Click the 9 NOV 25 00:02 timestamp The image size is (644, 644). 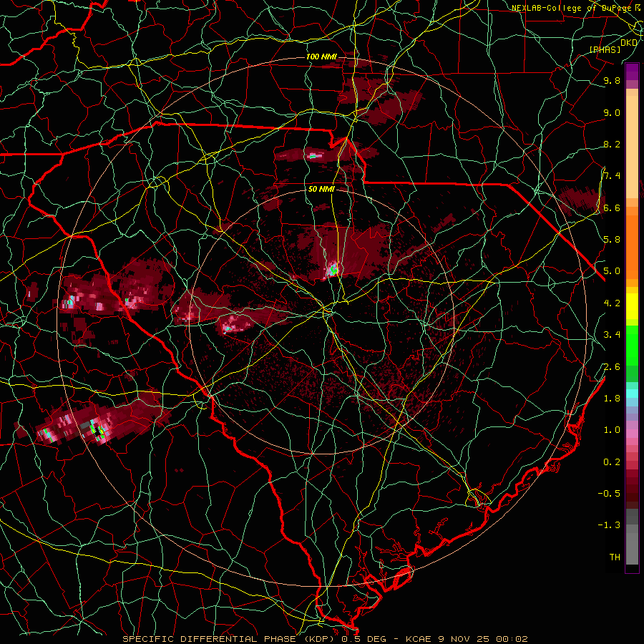pyautogui.click(x=482, y=639)
